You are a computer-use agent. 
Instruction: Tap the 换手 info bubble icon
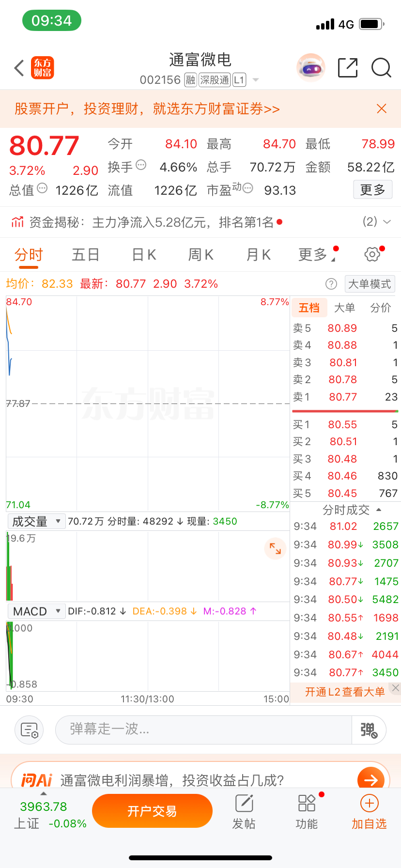point(141,165)
